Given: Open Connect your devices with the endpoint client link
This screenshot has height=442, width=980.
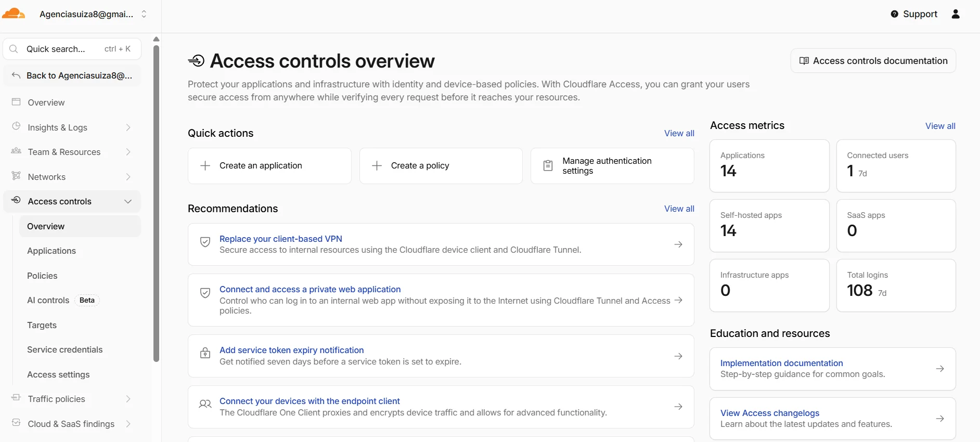Looking at the screenshot, I should tap(310, 401).
